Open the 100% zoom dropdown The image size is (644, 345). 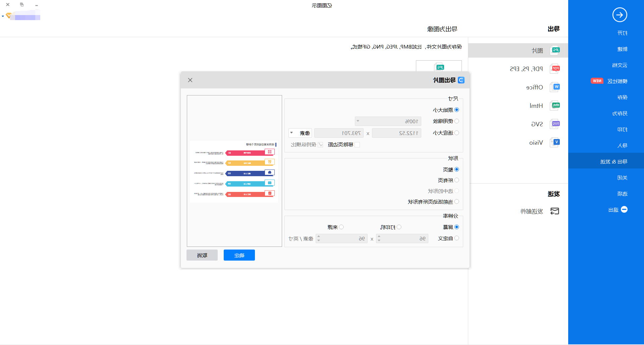(x=388, y=121)
